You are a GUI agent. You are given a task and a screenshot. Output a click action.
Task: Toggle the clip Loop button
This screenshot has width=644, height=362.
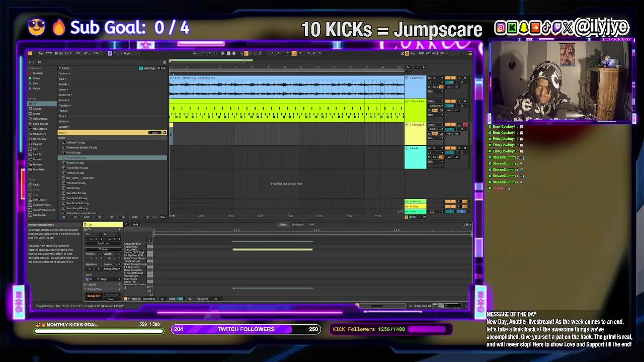103,249
